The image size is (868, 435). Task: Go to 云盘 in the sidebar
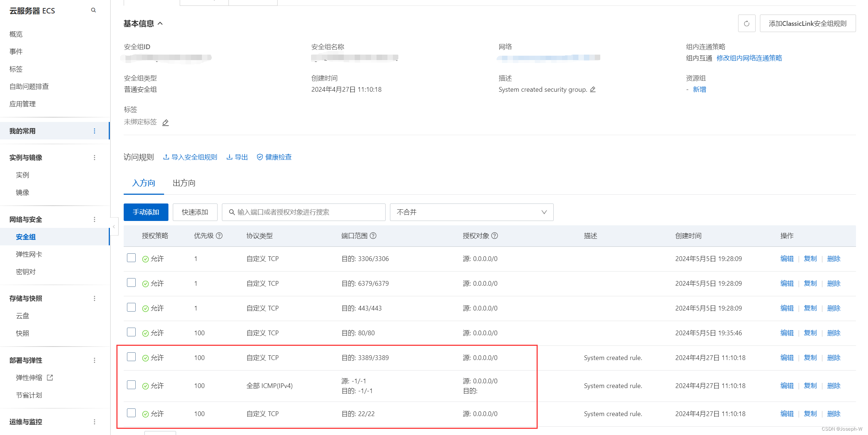[x=23, y=316]
